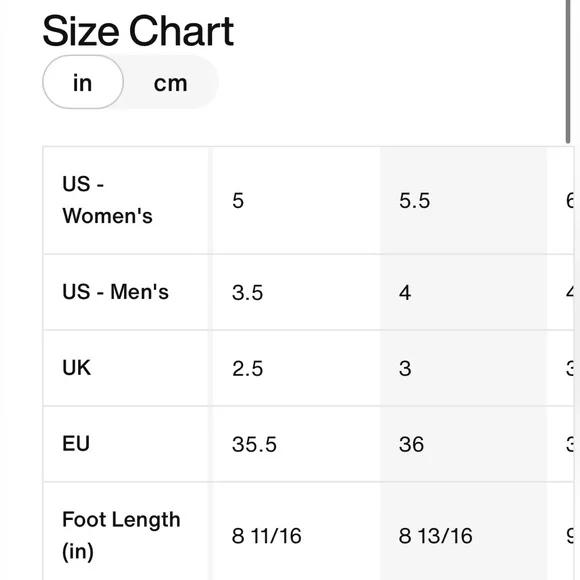Click the vertical scrollbar thumb
580x580 pixels.
(x=568, y=71)
